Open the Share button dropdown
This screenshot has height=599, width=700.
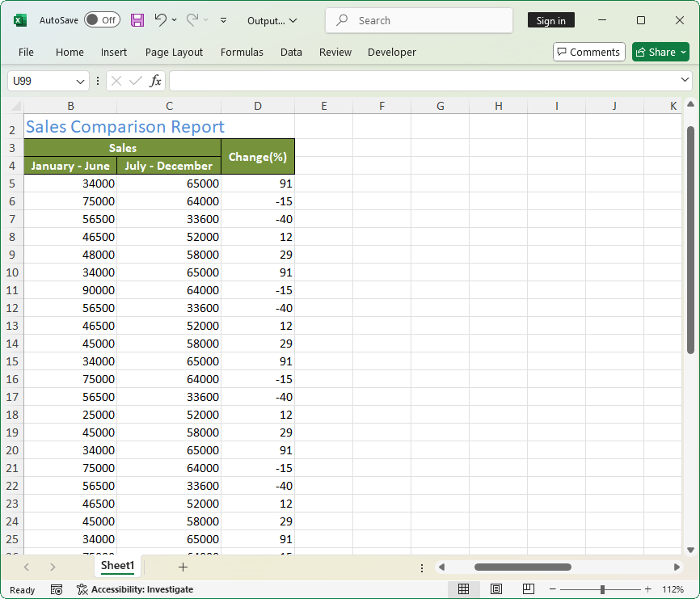[x=683, y=52]
